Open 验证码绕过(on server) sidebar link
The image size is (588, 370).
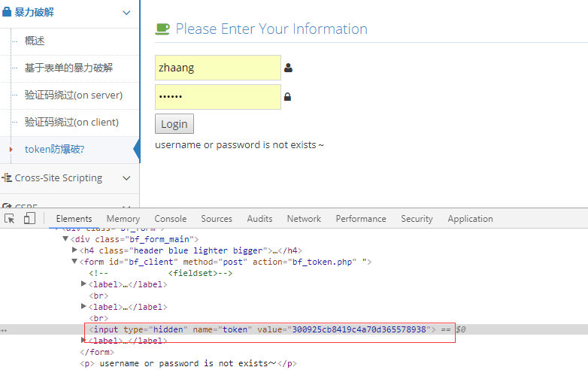(73, 95)
